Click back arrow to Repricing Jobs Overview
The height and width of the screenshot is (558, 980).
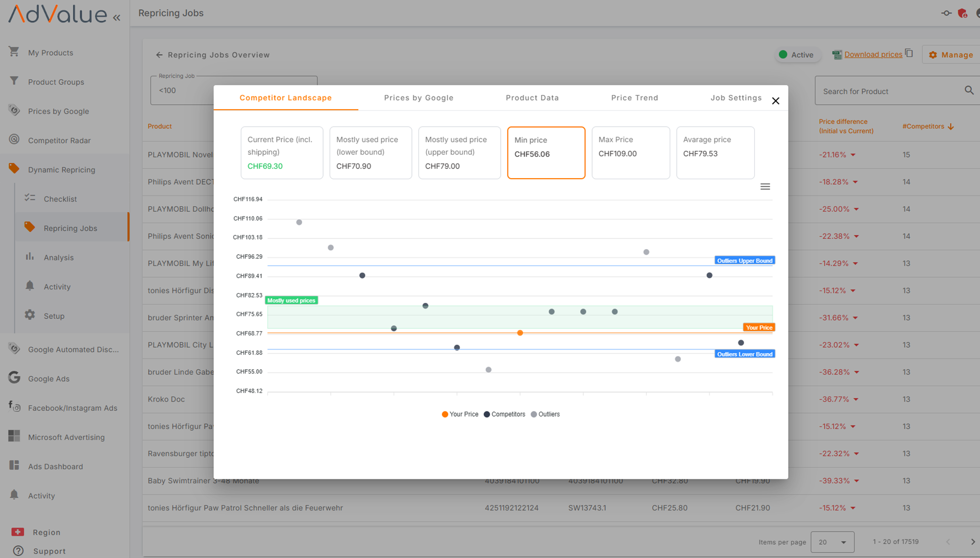[x=159, y=55]
